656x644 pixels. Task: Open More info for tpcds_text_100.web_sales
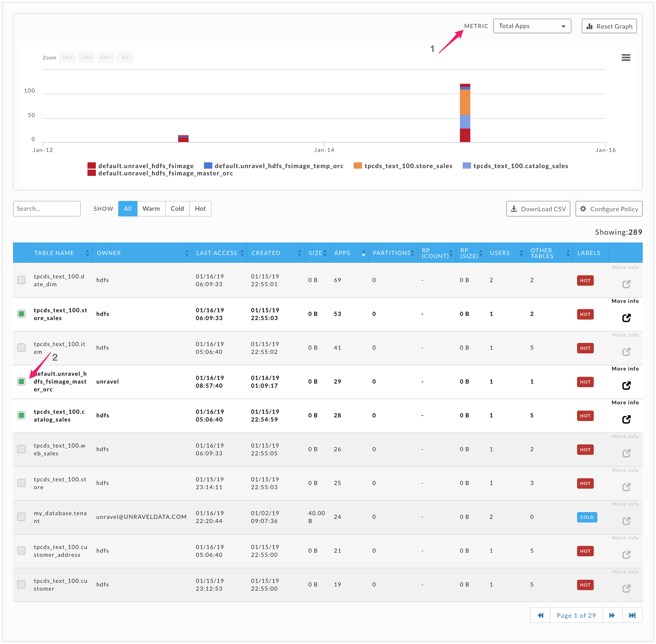626,453
